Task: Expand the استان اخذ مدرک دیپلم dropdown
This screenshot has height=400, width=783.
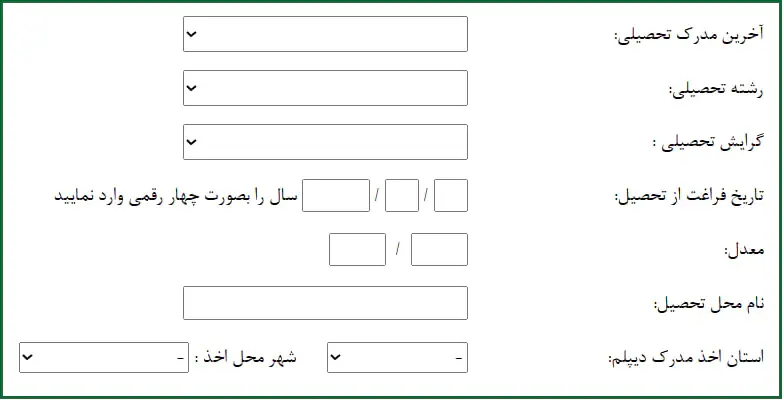Action: point(397,357)
